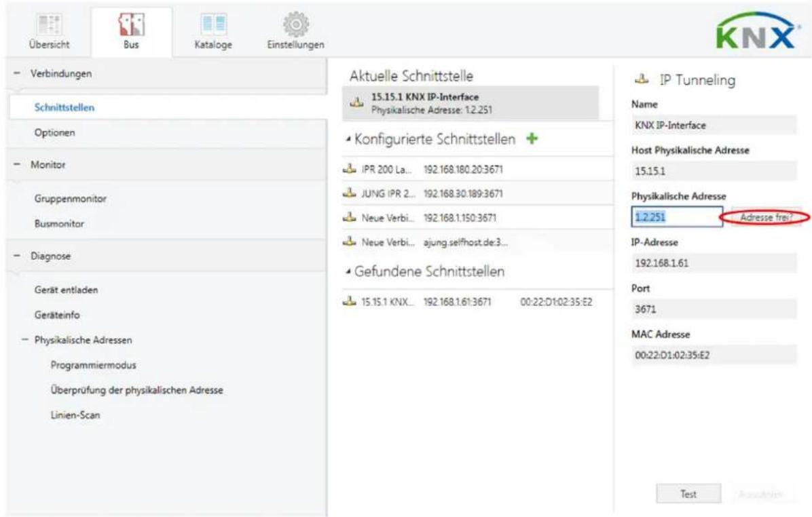Click the Name field KNX IP-Interface
Viewport: 812px width, 517px height.
[714, 126]
